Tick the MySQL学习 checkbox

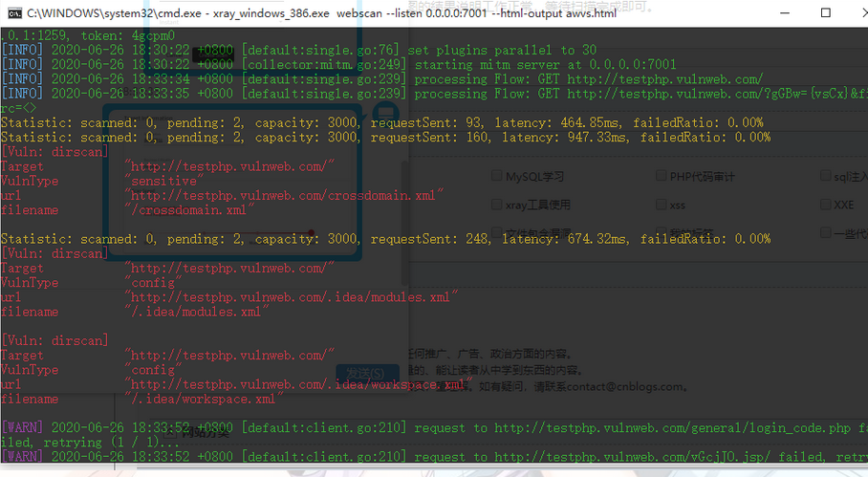tap(496, 176)
